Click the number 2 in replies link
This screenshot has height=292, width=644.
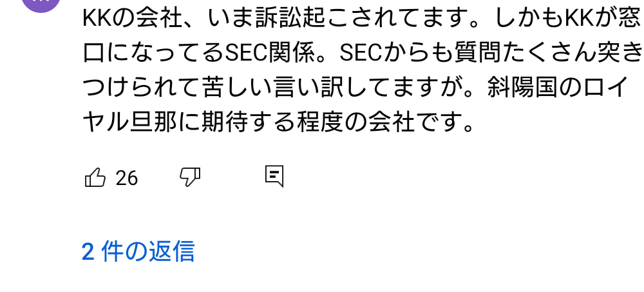[x=88, y=251]
